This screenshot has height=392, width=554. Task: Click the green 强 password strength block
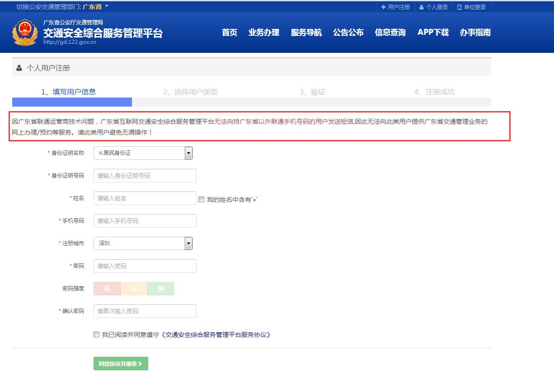point(161,289)
